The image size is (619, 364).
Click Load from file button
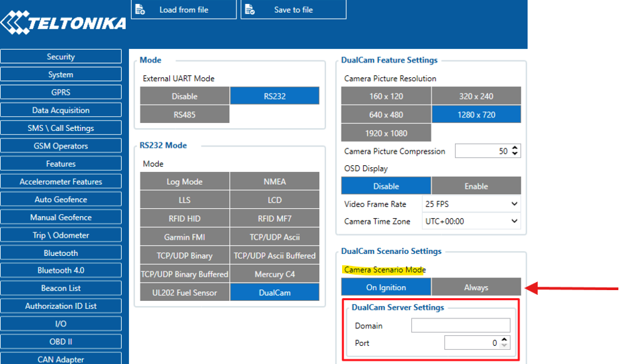coord(183,9)
